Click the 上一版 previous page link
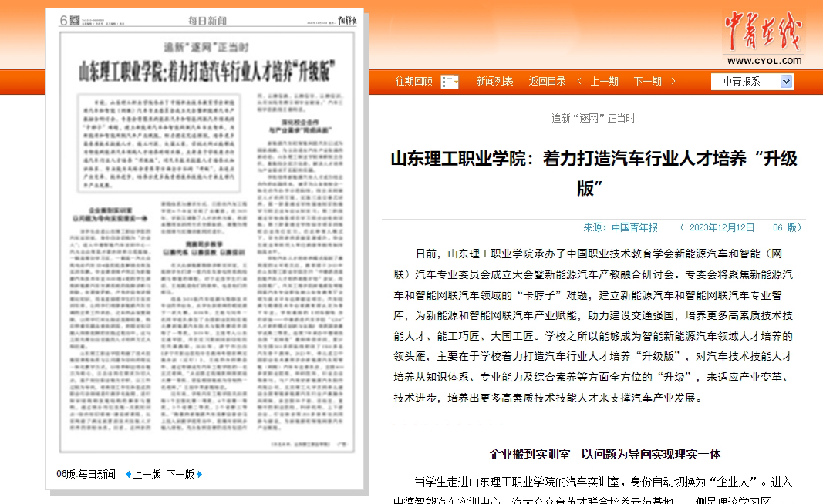Image resolution: width=823 pixels, height=504 pixels. [x=147, y=475]
